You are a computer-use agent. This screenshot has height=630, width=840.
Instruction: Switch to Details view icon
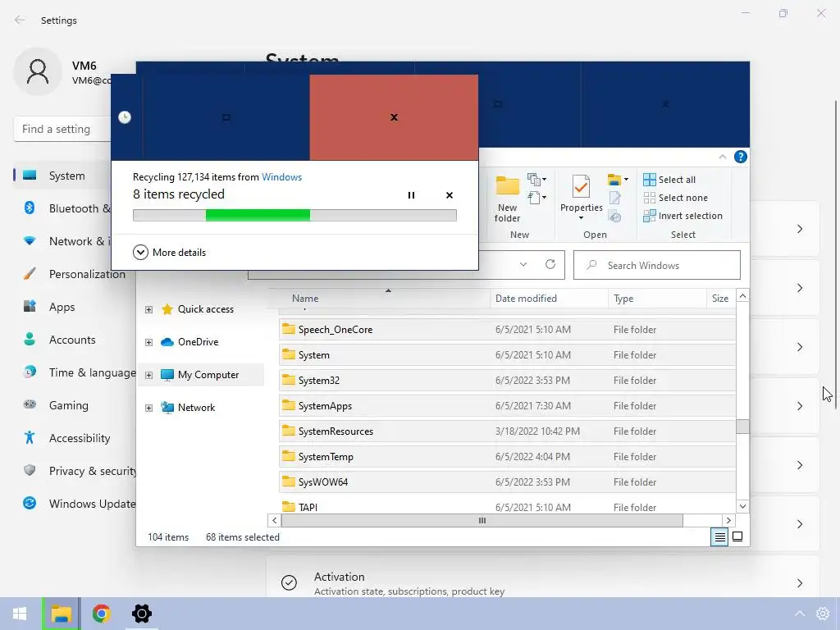click(719, 536)
